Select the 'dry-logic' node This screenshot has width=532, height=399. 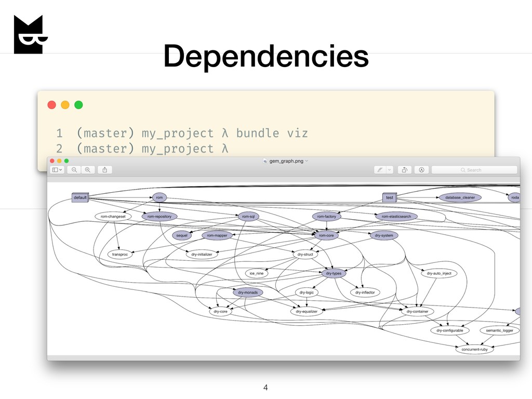coord(307,292)
